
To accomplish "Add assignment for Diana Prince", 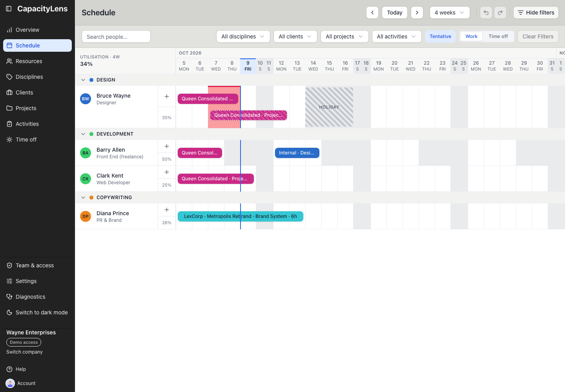I will pyautogui.click(x=167, y=210).
